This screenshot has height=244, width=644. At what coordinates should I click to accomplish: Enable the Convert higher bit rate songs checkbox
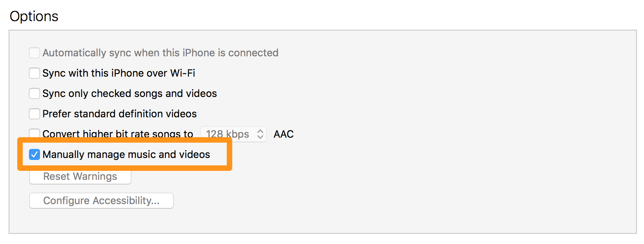(x=34, y=133)
